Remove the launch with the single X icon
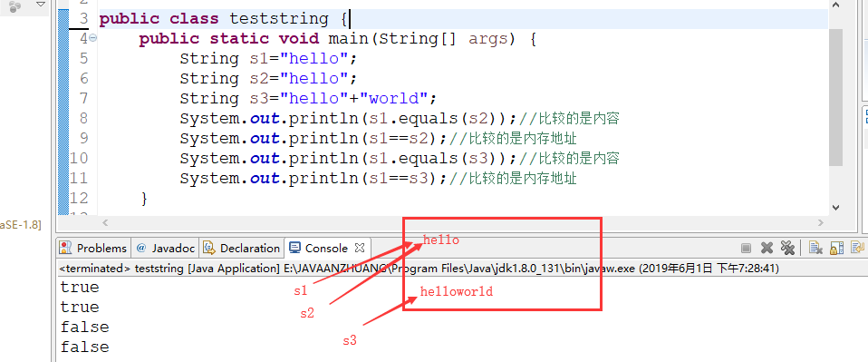The height and width of the screenshot is (362, 868). coord(767,248)
